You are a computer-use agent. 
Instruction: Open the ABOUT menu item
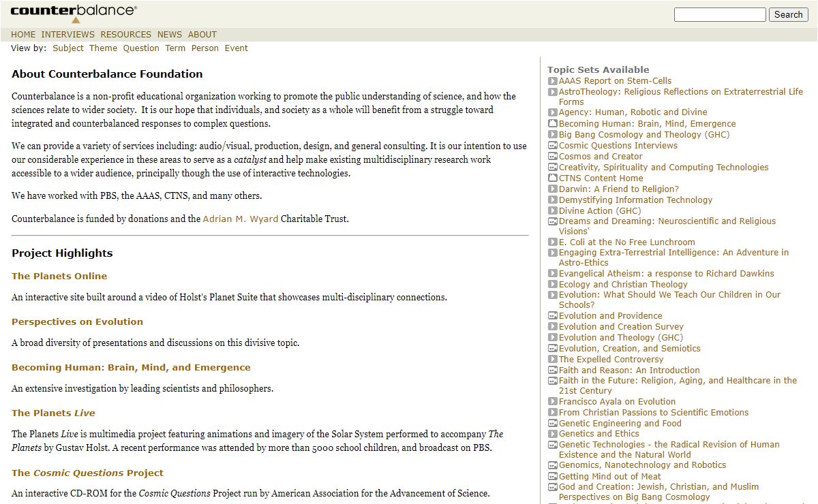pos(202,35)
